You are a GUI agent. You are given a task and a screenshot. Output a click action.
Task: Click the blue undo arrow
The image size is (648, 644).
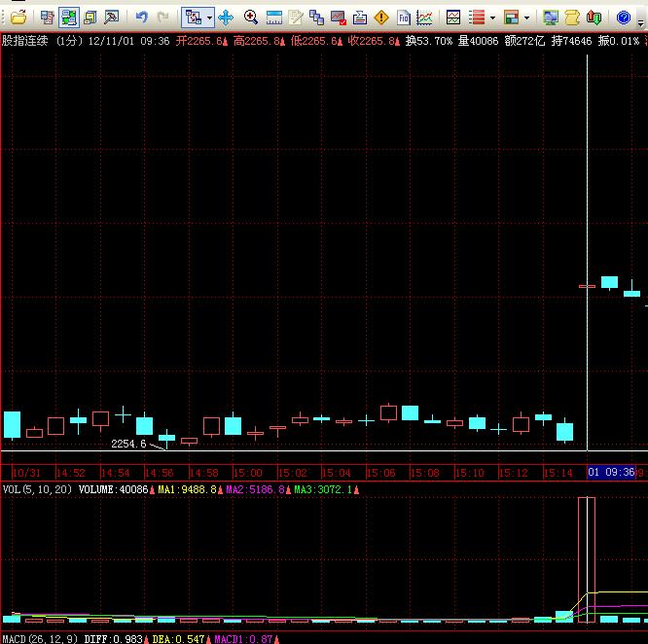tap(141, 18)
